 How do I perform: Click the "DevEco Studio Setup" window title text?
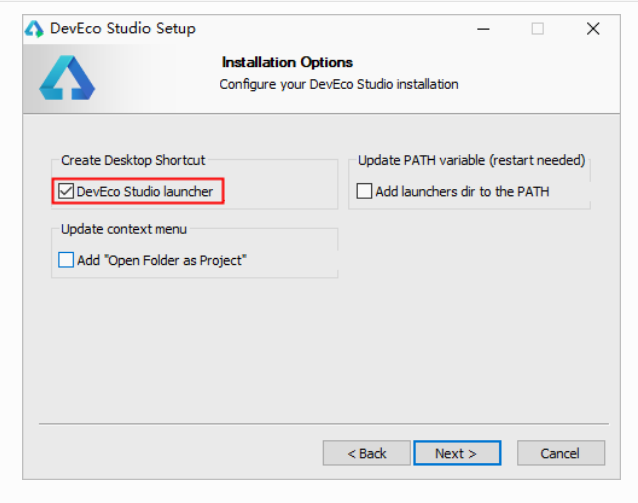pyautogui.click(x=122, y=29)
